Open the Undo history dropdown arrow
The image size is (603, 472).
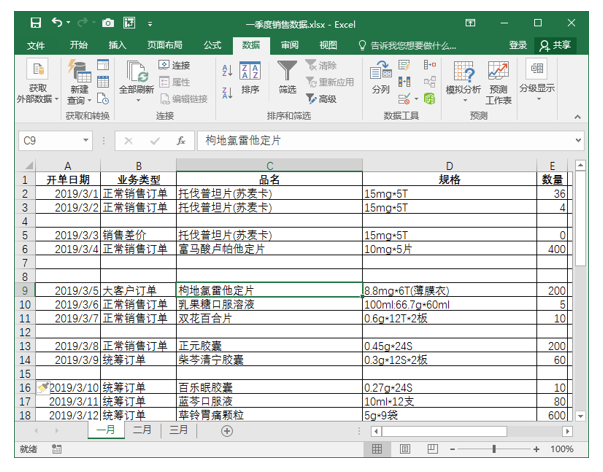[68, 23]
